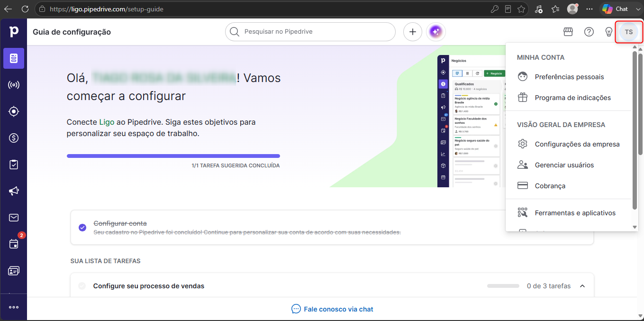Click the media music control icon
This screenshot has width=644, height=321.
coord(538,9)
